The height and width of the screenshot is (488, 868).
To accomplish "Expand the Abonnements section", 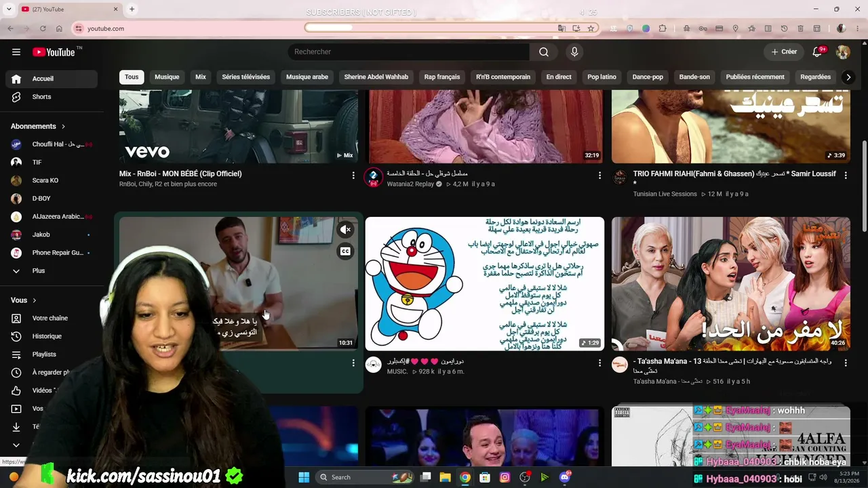I will (39, 126).
